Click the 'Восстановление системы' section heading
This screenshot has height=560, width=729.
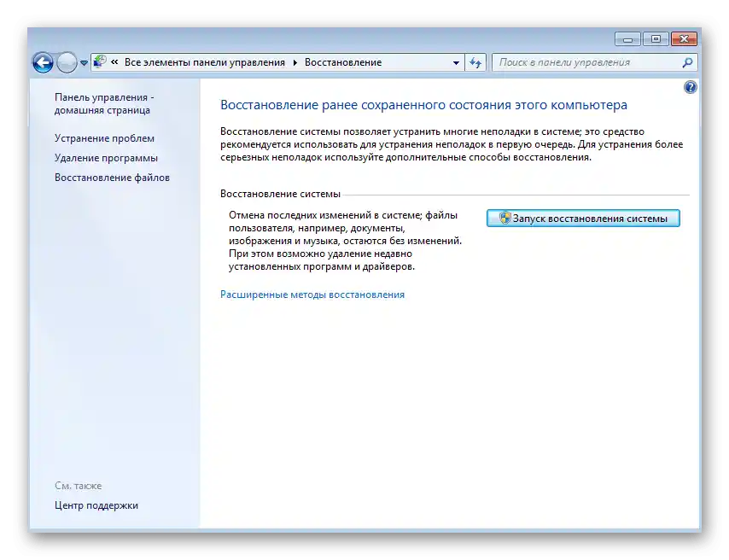[x=280, y=194]
